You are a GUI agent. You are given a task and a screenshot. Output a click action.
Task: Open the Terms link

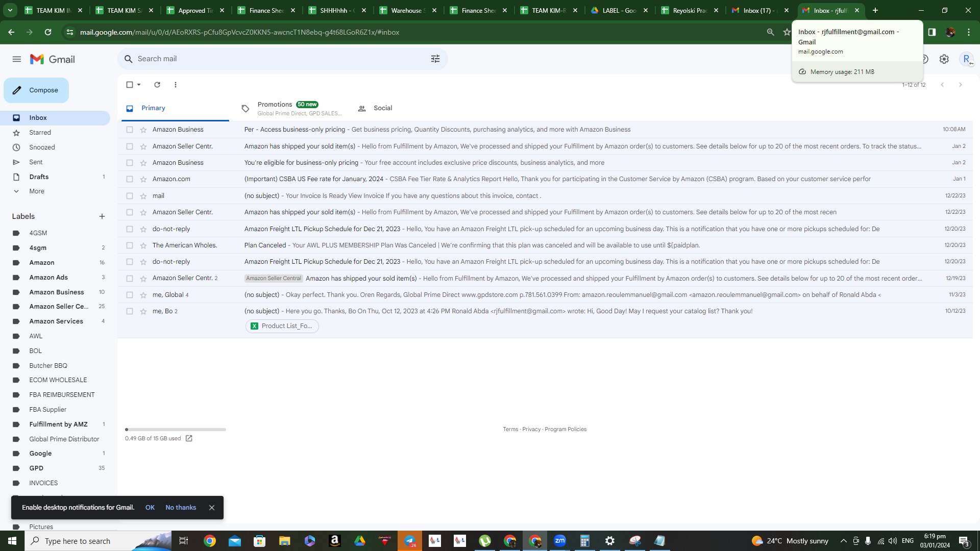pyautogui.click(x=510, y=430)
